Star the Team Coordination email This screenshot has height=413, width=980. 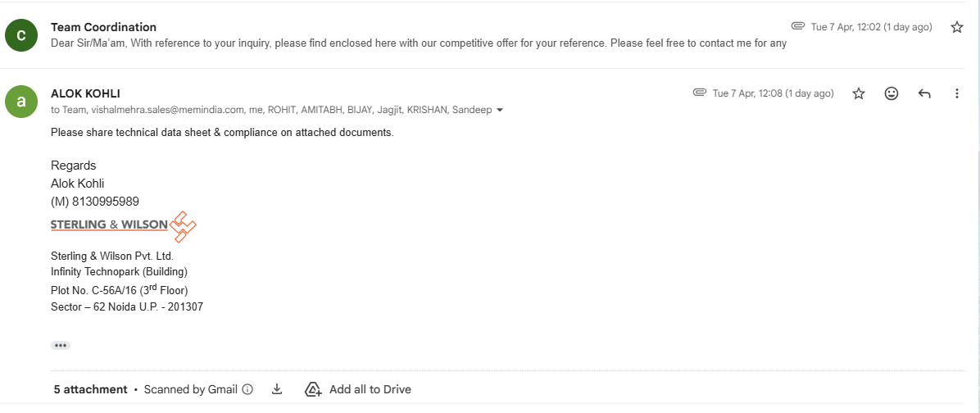pos(956,27)
